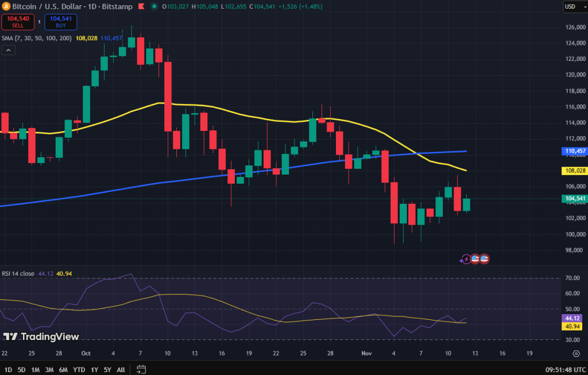Switch to the YTD timeframe tab
588x375 pixels.
78,370
